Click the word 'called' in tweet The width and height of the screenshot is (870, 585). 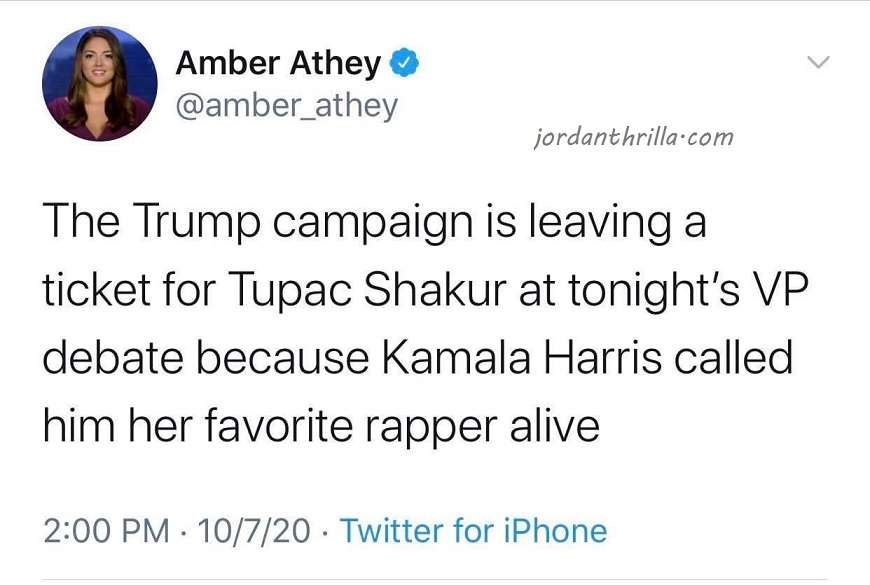pyautogui.click(x=734, y=357)
